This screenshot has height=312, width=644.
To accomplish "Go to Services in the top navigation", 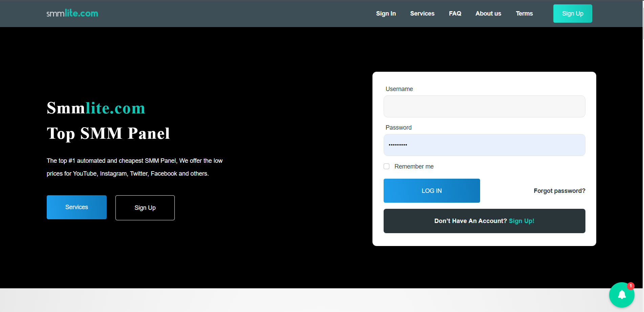I will [422, 14].
